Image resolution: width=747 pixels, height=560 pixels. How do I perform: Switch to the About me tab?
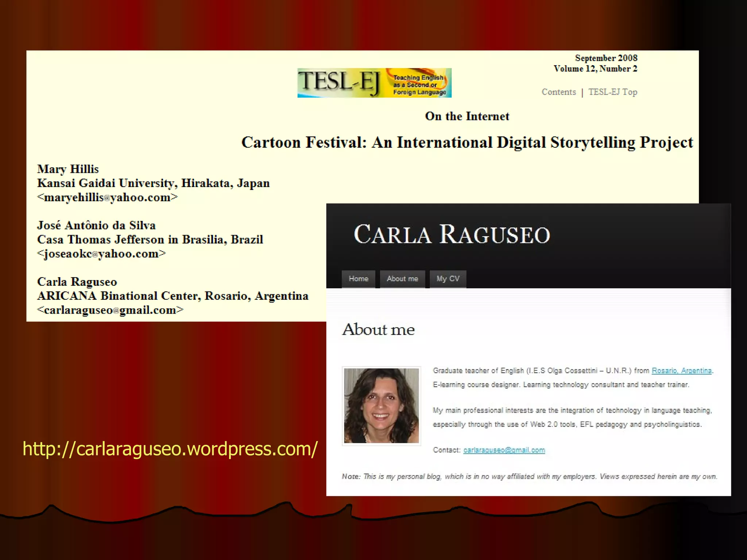tap(402, 279)
